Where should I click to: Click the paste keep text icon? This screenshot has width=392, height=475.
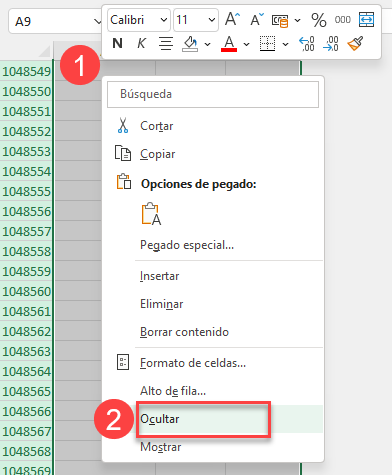click(152, 214)
